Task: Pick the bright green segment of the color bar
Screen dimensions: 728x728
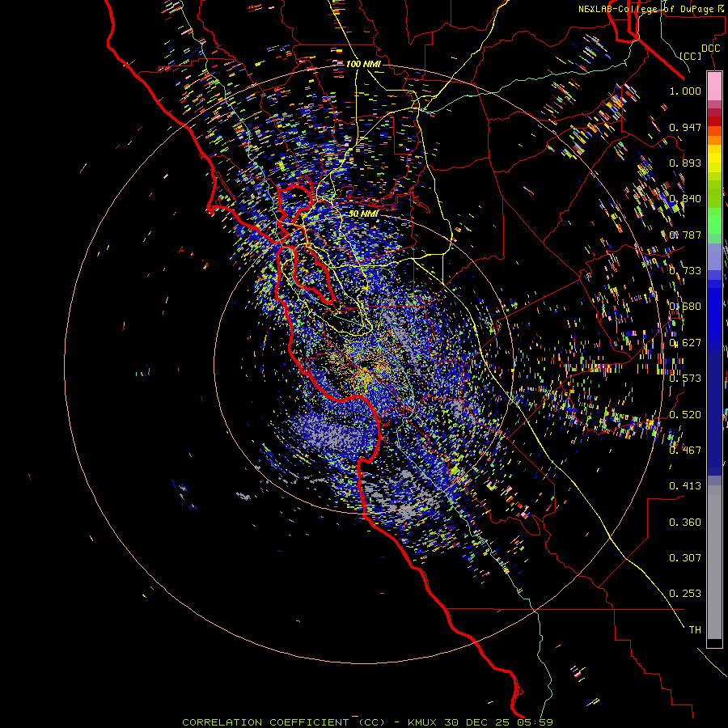Action: tap(714, 221)
